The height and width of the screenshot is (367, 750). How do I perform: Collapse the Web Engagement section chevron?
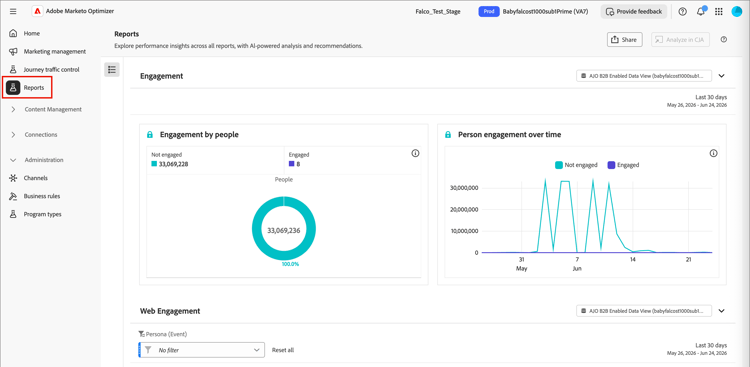click(x=722, y=311)
